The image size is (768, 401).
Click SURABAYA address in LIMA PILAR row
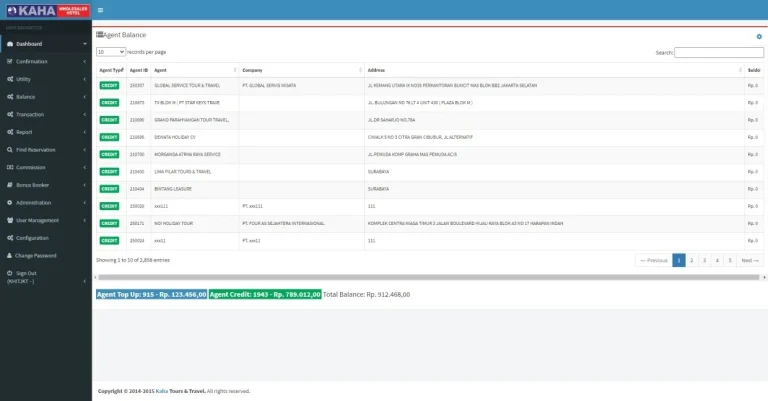pos(378,172)
